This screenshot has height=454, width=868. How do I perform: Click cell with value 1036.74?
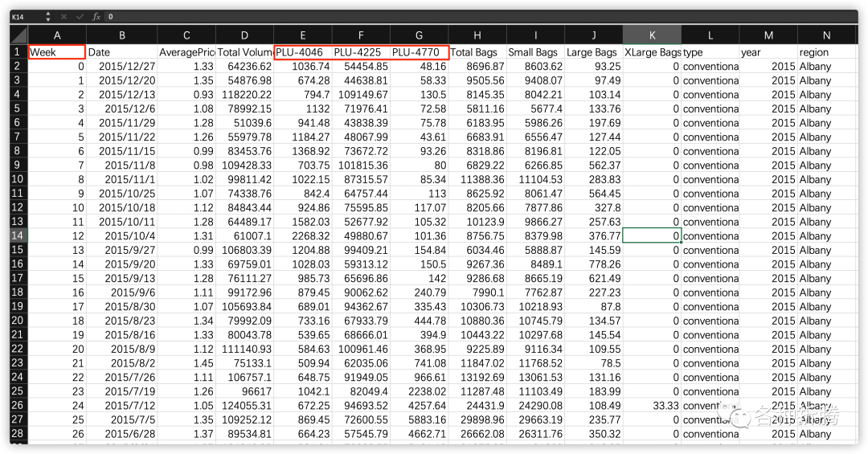pyautogui.click(x=303, y=67)
